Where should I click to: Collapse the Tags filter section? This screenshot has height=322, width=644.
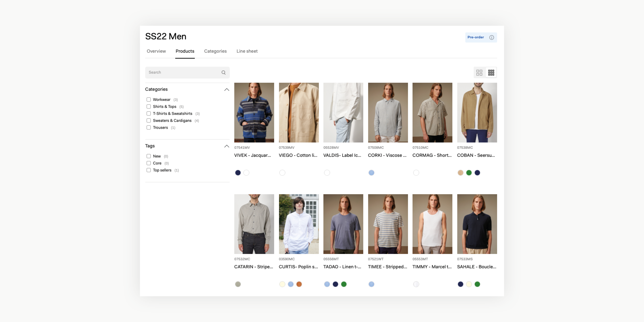(x=227, y=146)
